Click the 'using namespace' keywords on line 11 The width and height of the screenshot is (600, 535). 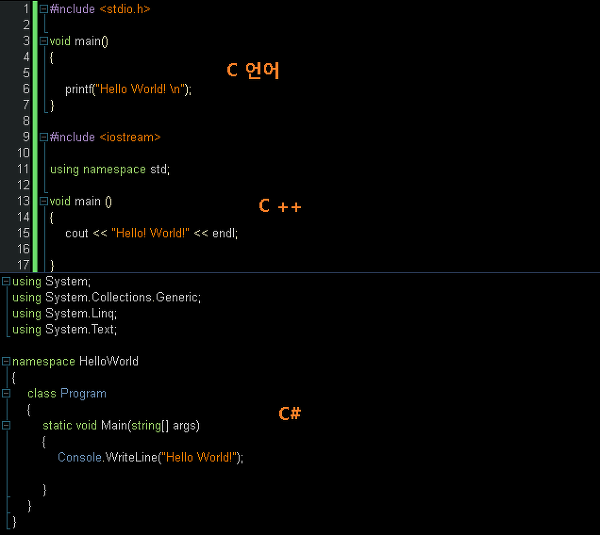[98, 170]
